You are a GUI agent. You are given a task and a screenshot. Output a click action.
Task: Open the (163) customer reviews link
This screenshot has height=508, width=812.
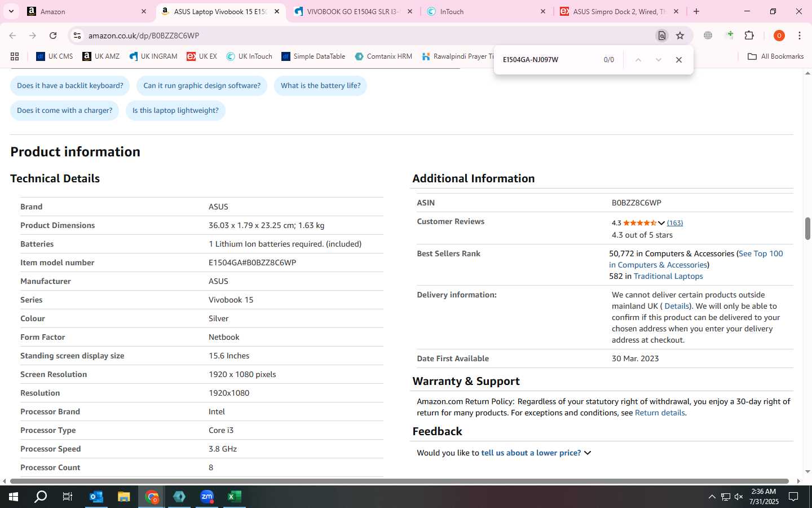coord(675,223)
